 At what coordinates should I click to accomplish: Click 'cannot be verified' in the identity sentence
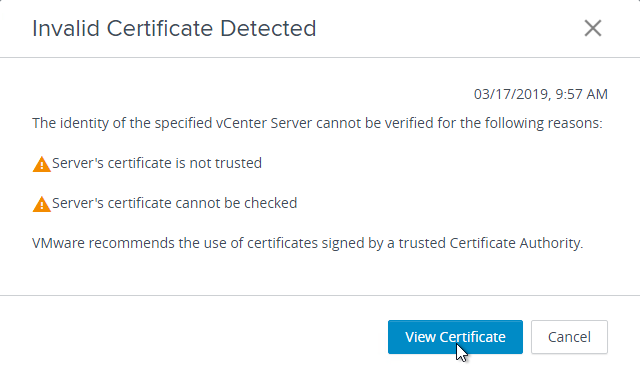pyautogui.click(x=374, y=123)
